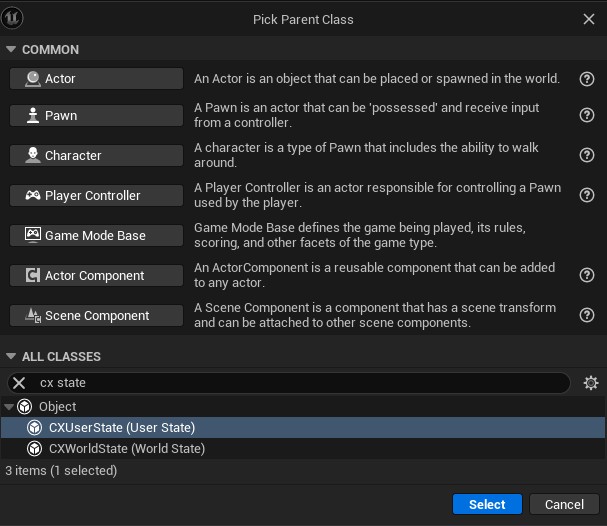The width and height of the screenshot is (607, 526).
Task: Open help for the Pawn class
Action: click(x=587, y=115)
